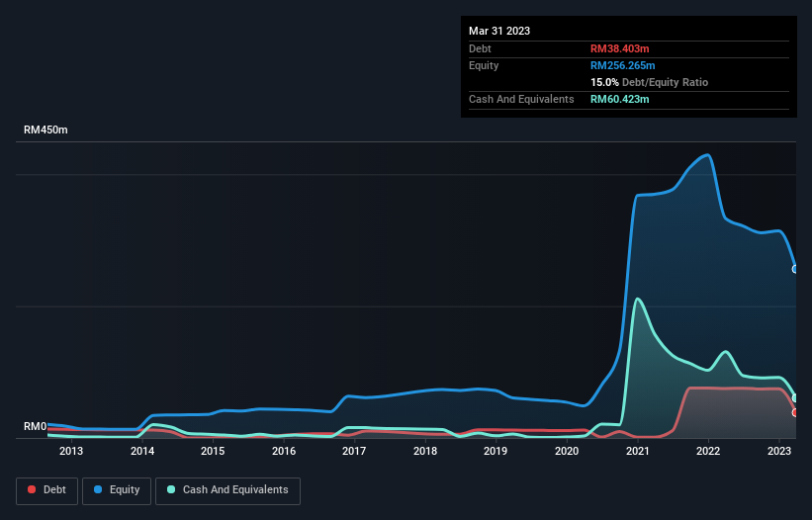The height and width of the screenshot is (520, 812).
Task: Click the 2021 x-axis label
Action: pos(638,451)
